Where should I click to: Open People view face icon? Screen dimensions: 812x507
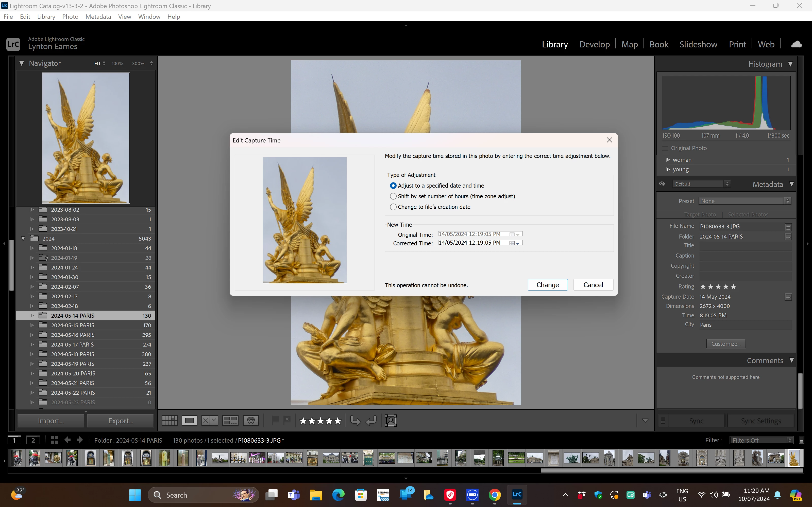(x=251, y=421)
